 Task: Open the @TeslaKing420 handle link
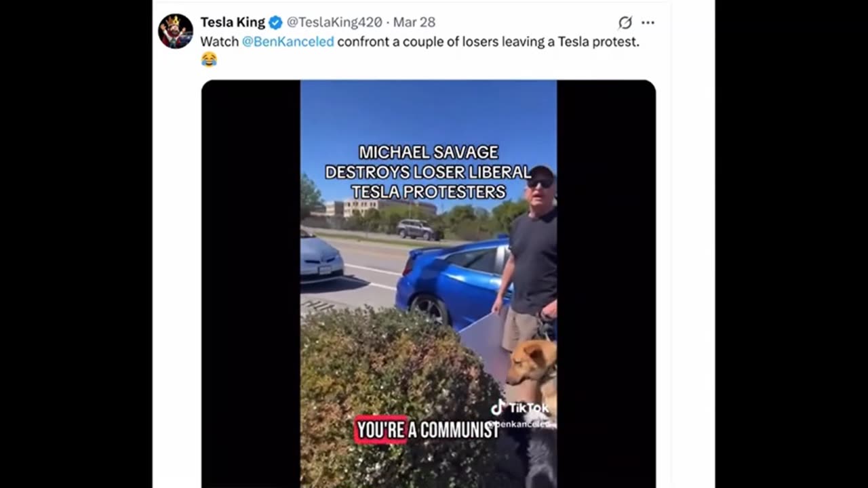(x=334, y=22)
